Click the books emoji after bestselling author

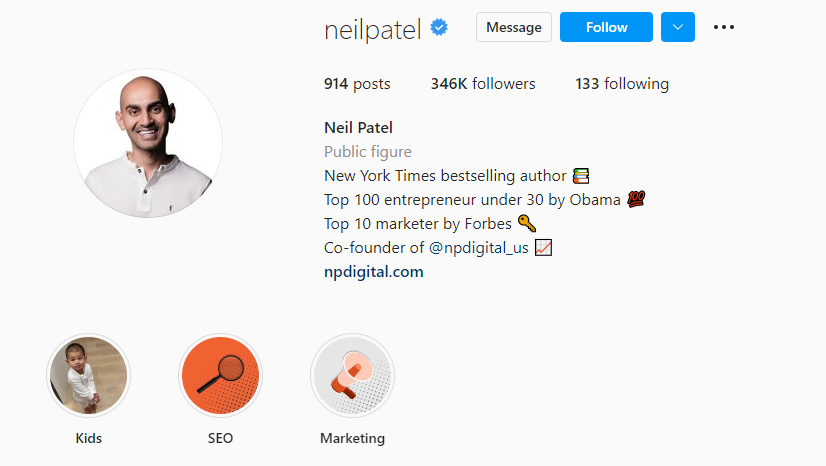581,175
